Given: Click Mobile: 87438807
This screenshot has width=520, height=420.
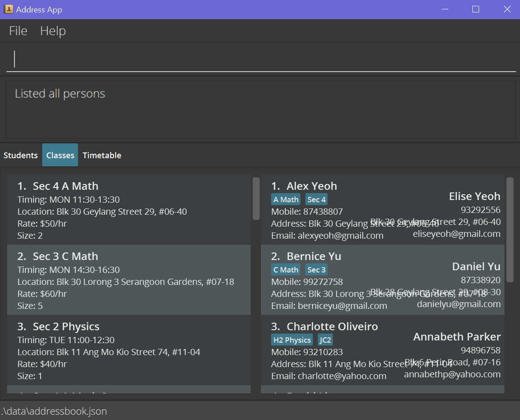Looking at the screenshot, I should pyautogui.click(x=307, y=212).
